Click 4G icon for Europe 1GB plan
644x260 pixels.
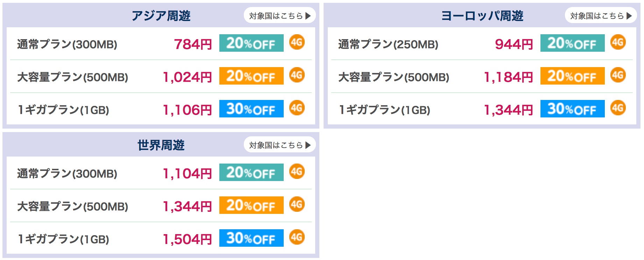pyautogui.click(x=618, y=108)
